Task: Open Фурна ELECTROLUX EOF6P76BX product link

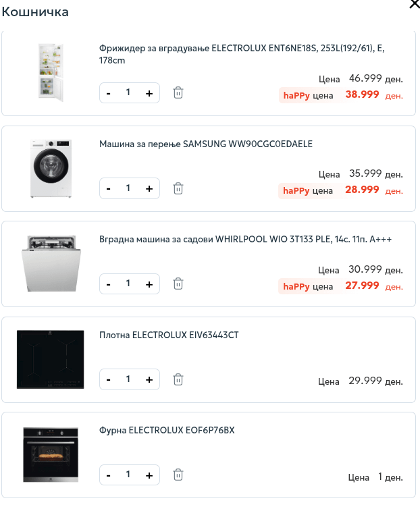Action: click(x=167, y=430)
